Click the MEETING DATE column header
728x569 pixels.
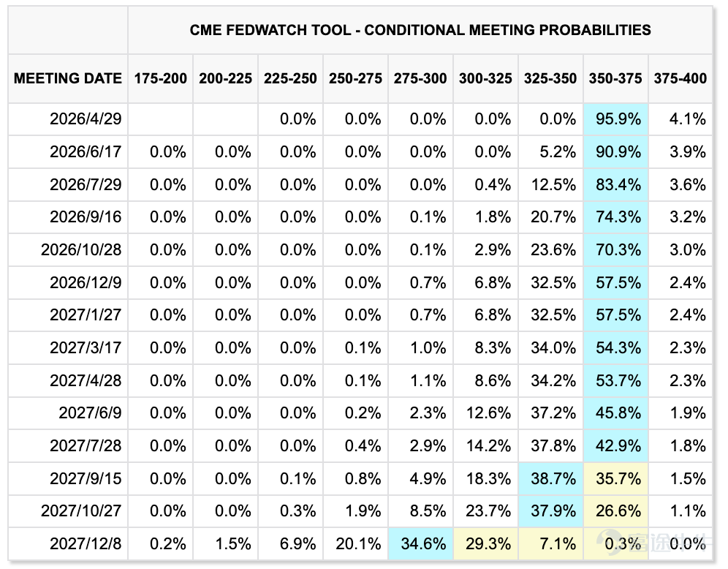pos(68,78)
